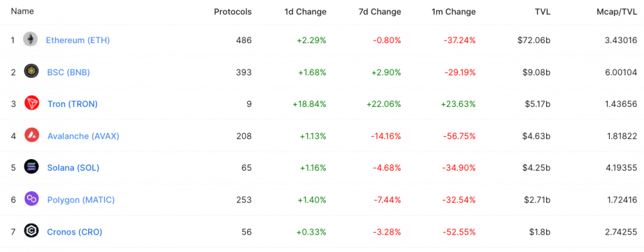Open the BSC (BNB) link

69,72
